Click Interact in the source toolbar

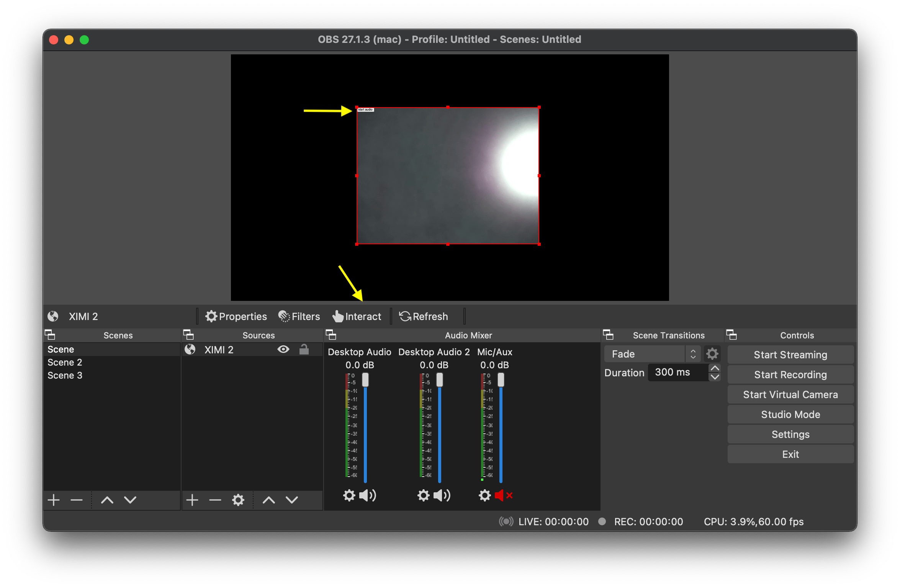click(357, 317)
